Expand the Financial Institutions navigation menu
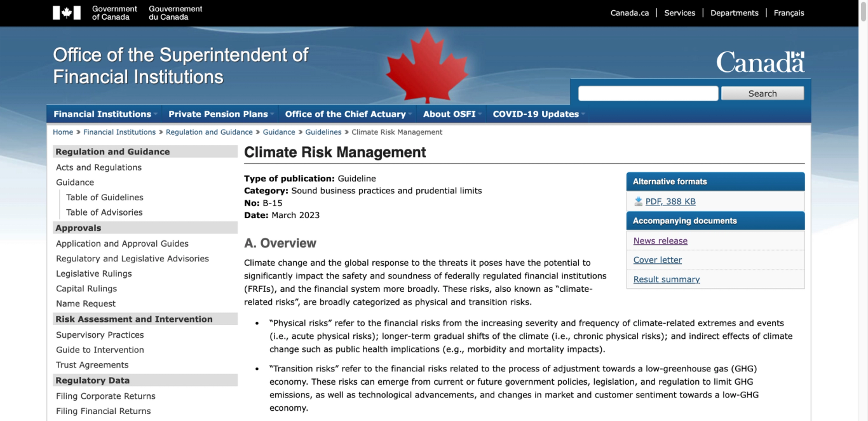The width and height of the screenshot is (868, 421). tap(102, 114)
